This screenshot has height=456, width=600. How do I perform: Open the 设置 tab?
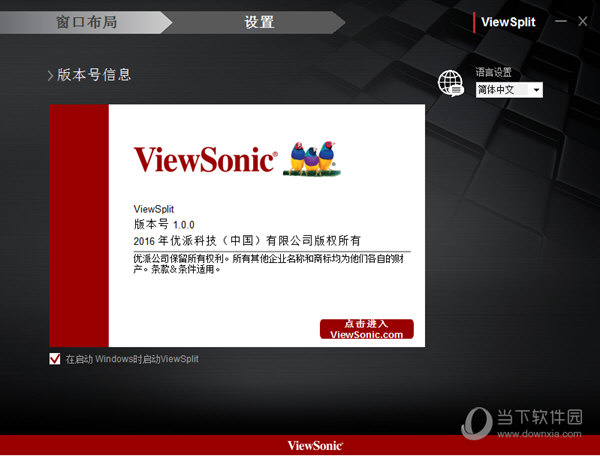click(x=259, y=22)
